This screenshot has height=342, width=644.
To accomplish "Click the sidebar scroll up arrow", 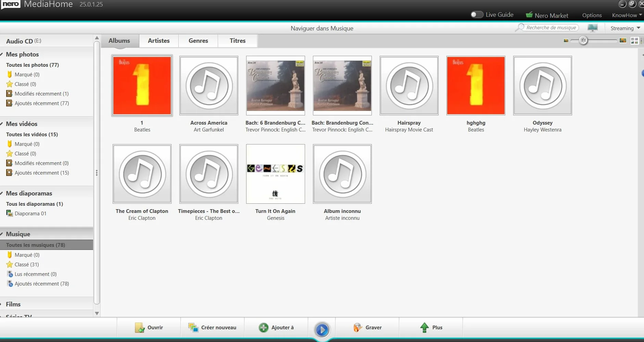I will click(x=97, y=38).
